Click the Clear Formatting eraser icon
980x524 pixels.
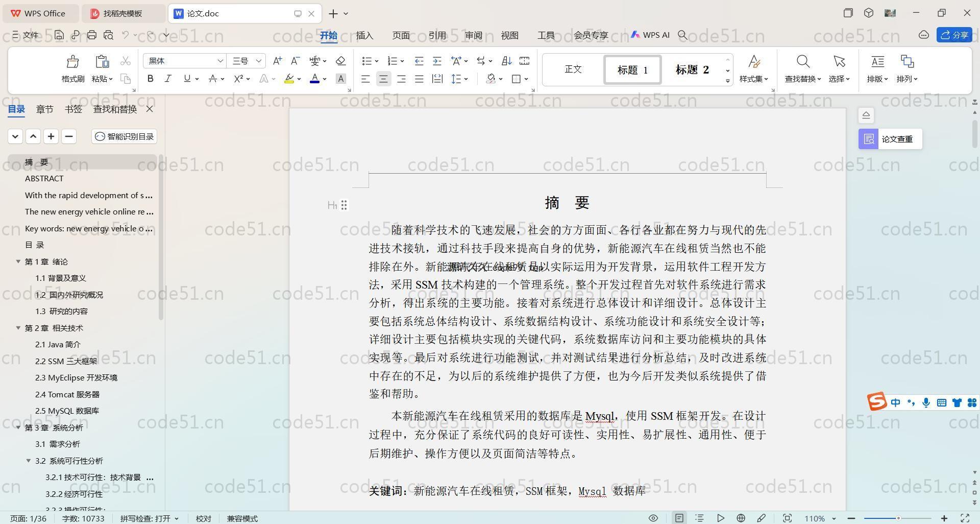pyautogui.click(x=340, y=61)
